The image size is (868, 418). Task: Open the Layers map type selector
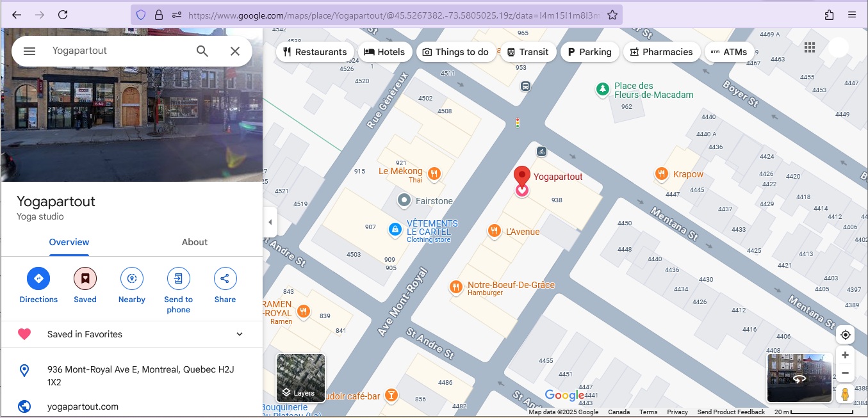(300, 378)
